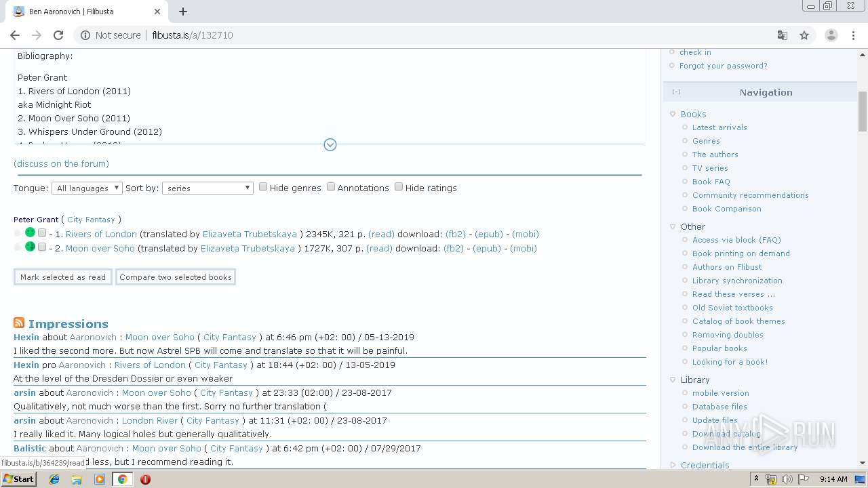Click the Not secure site info icon

85,35
